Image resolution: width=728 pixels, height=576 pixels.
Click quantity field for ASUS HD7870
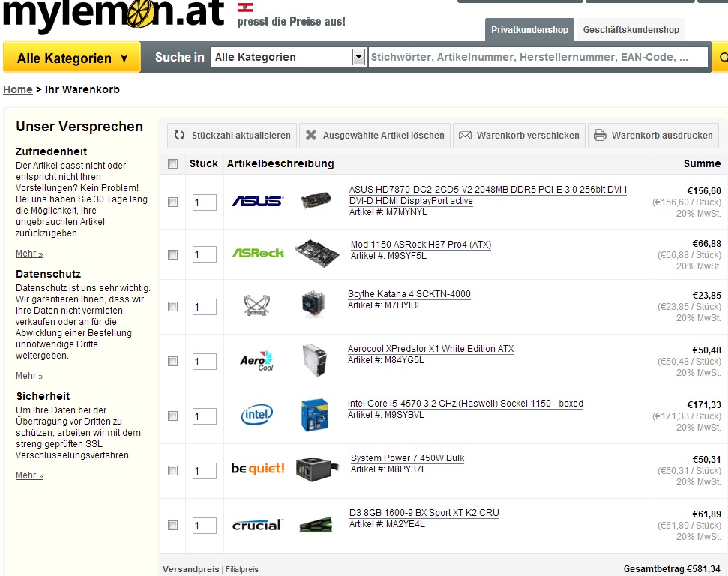click(204, 202)
